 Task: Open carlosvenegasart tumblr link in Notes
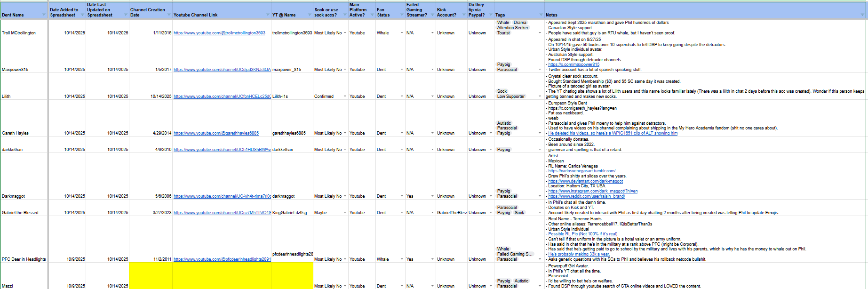[581, 171]
